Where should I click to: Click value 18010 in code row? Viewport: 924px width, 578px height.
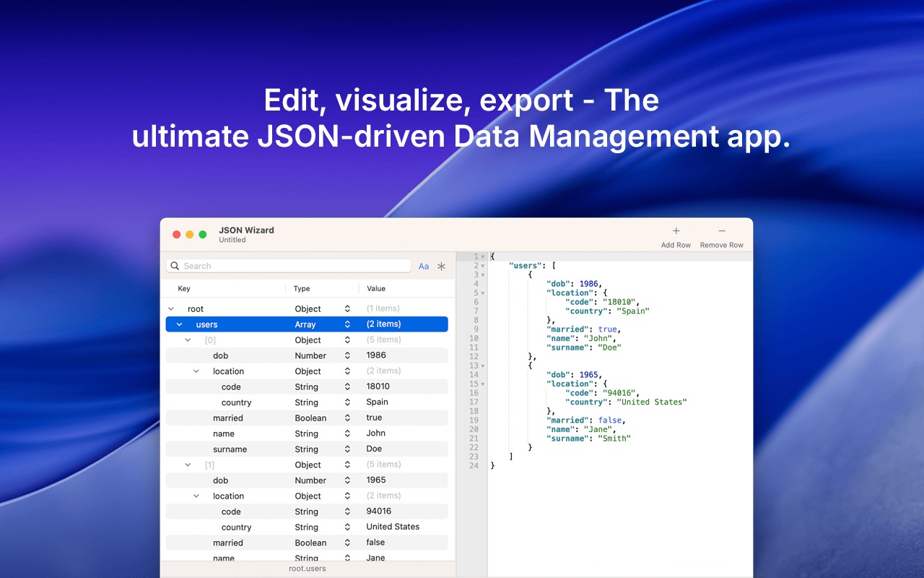pos(378,387)
